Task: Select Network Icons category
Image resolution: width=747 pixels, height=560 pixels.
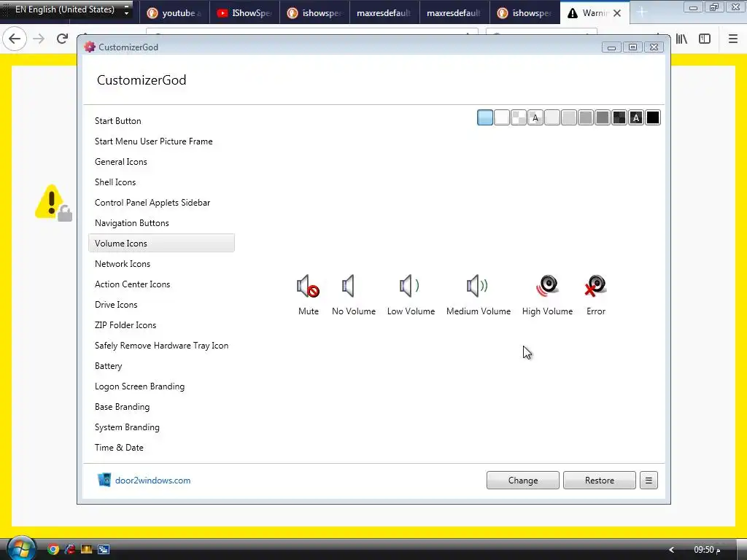Action: pyautogui.click(x=161, y=264)
